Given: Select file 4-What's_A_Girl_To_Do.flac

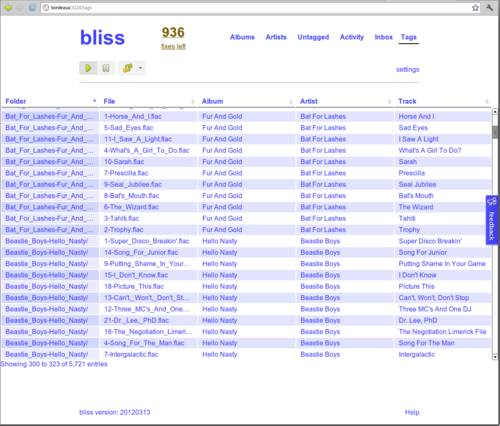Looking at the screenshot, I should 149,150.
